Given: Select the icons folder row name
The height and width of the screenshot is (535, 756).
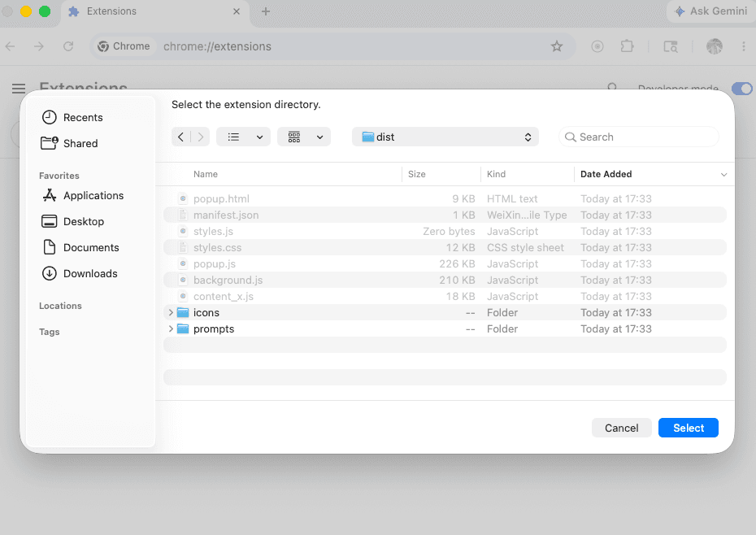Looking at the screenshot, I should pos(206,312).
